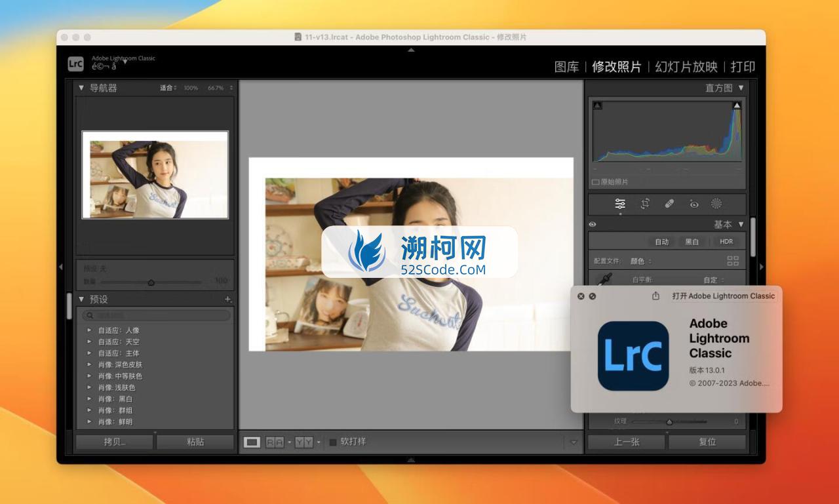
Task: Expand 肖像: 黑白 preset group
Action: [x=89, y=398]
